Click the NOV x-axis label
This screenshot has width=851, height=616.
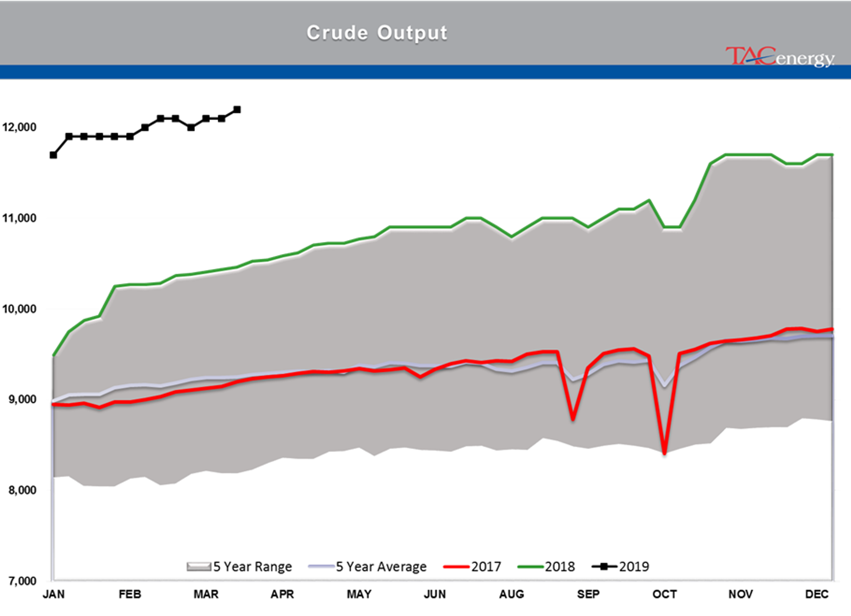point(741,594)
